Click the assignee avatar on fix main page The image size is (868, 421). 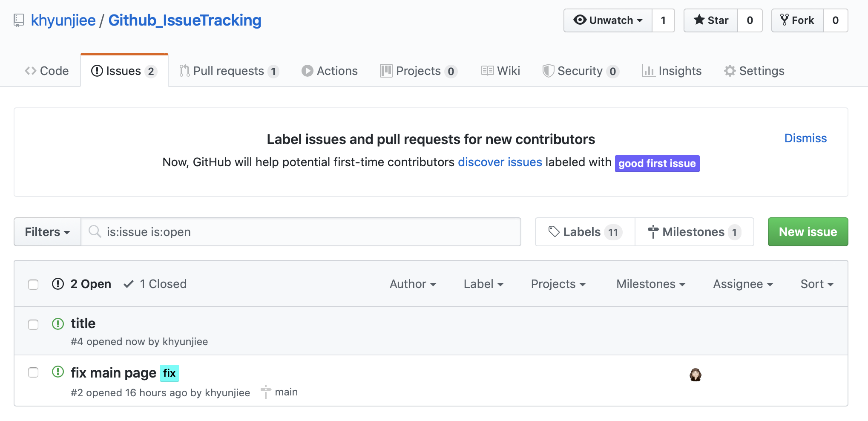point(695,375)
